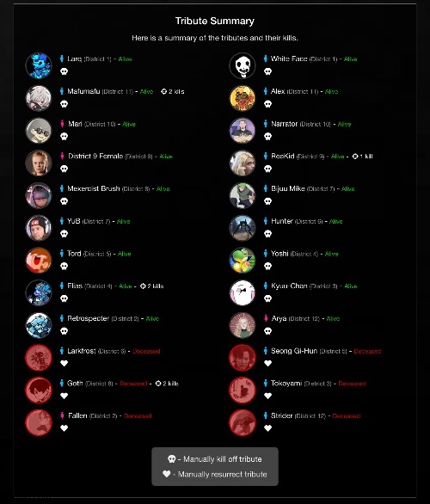The width and height of the screenshot is (430, 504).
Task: Resurrect Fallen using the heart icon
Action: click(64, 428)
